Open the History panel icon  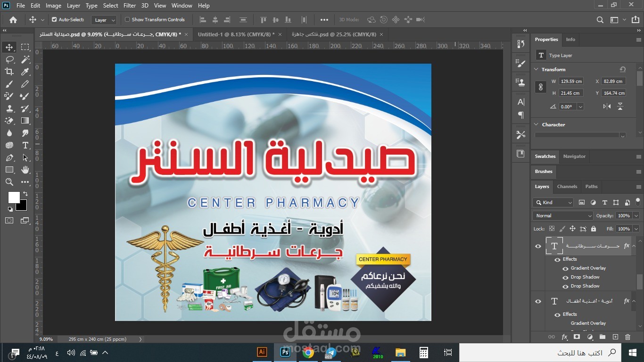[521, 44]
